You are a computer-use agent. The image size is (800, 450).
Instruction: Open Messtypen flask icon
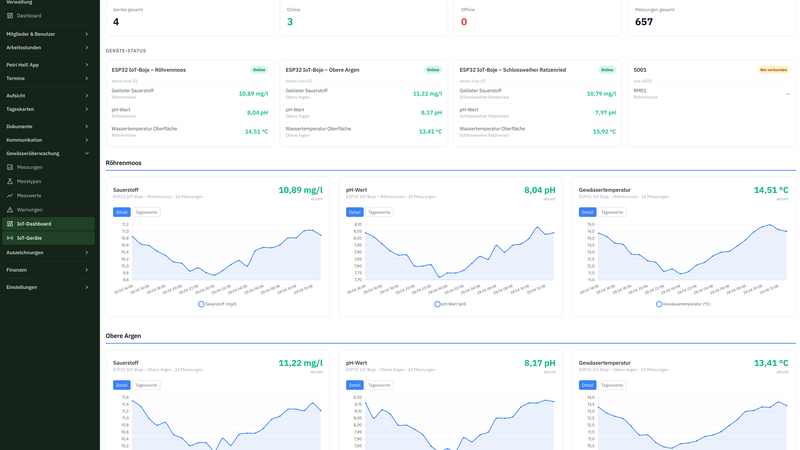[x=10, y=181]
